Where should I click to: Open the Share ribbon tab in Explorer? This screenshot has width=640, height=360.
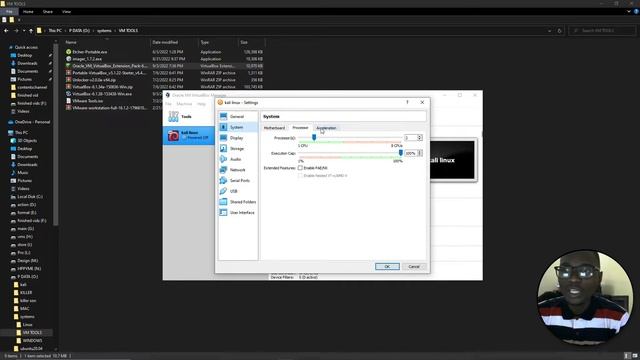pos(48,12)
